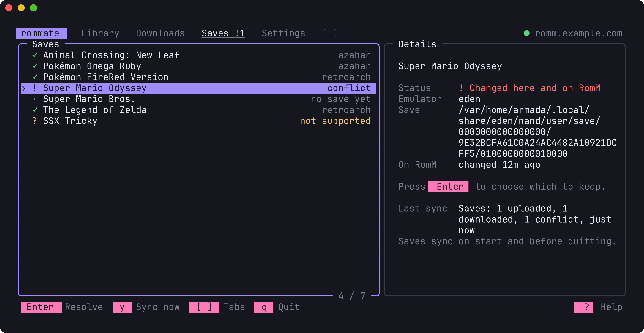
Task: Click the rommate app badge
Action: [x=41, y=33]
